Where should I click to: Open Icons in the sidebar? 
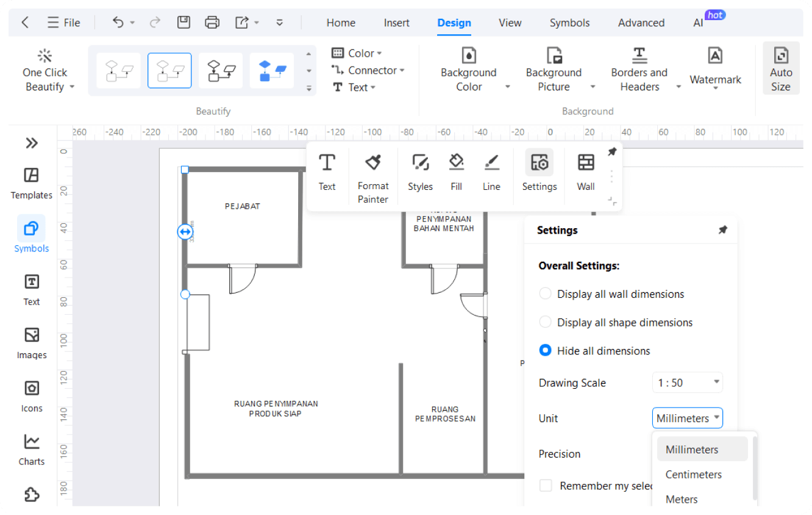(32, 397)
